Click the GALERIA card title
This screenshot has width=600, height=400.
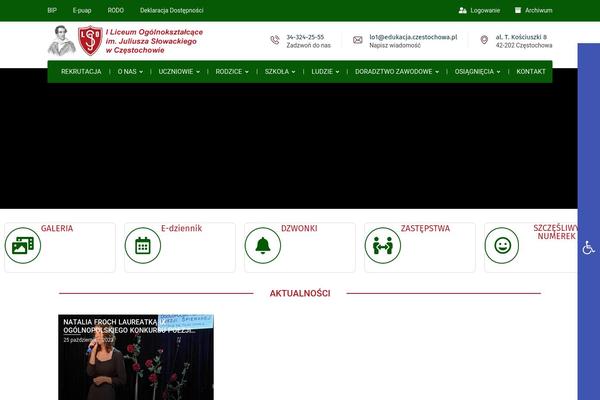coord(57,228)
